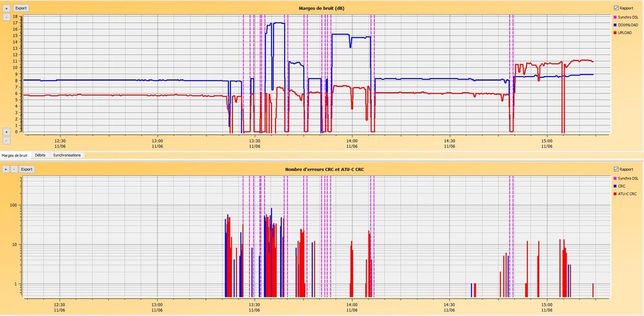
Task: Export the Marges de bruit chart
Action: point(21,8)
